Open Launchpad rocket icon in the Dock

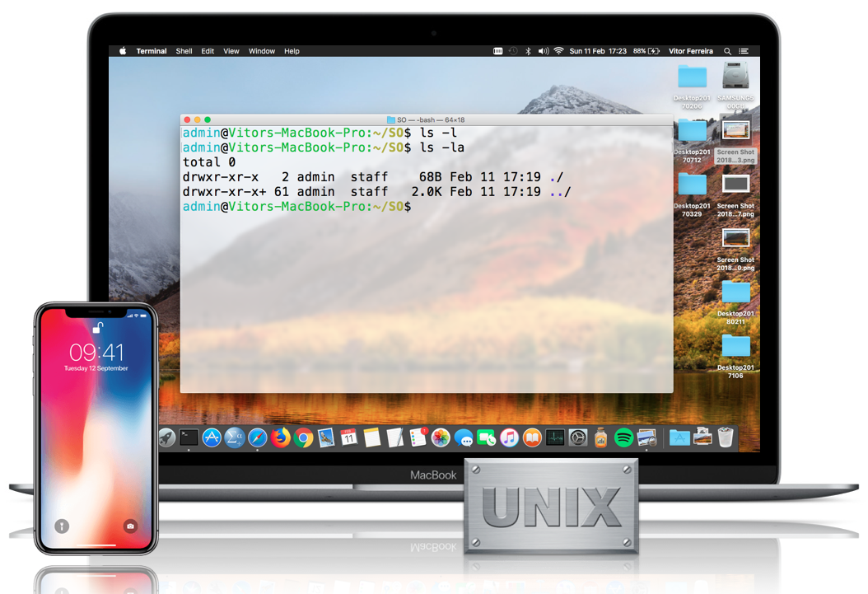(166, 438)
